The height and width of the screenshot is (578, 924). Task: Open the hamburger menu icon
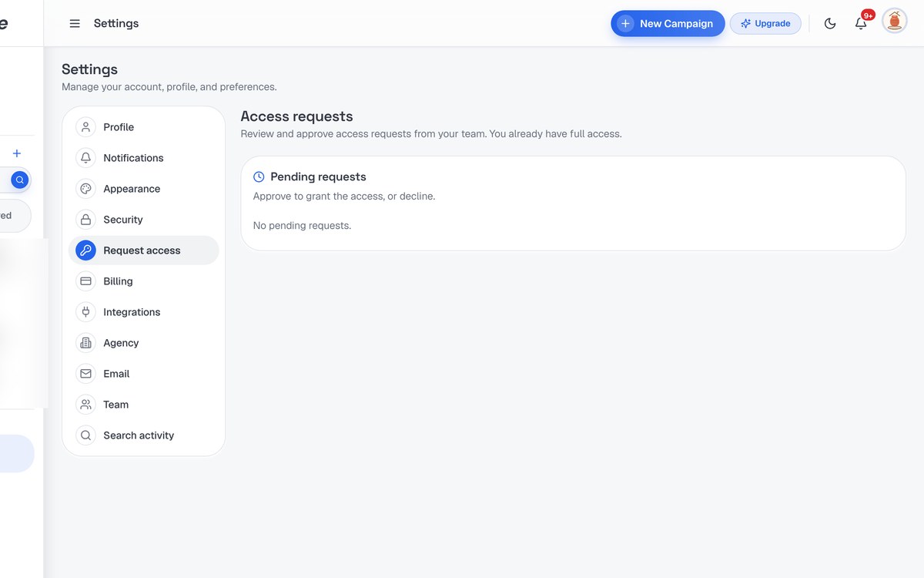75,24
